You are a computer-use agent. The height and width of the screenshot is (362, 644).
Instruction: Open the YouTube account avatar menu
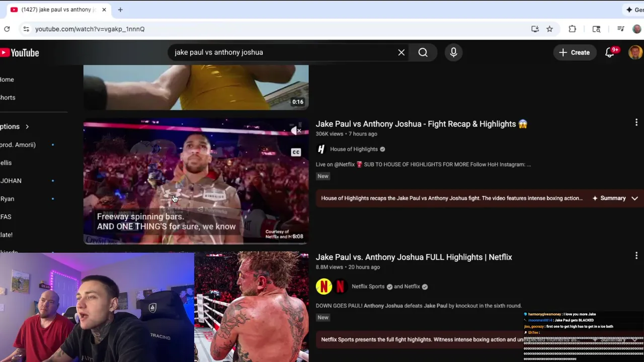pyautogui.click(x=635, y=52)
